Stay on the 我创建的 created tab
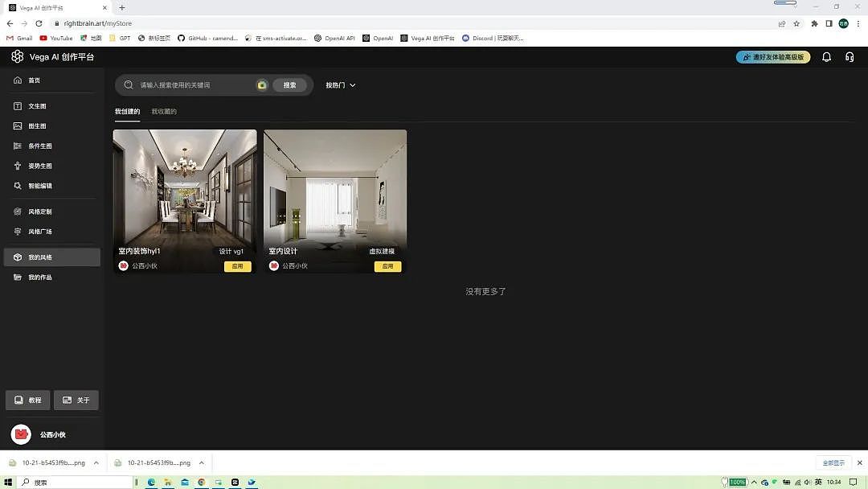Viewport: 868px width, 489px height. click(128, 111)
